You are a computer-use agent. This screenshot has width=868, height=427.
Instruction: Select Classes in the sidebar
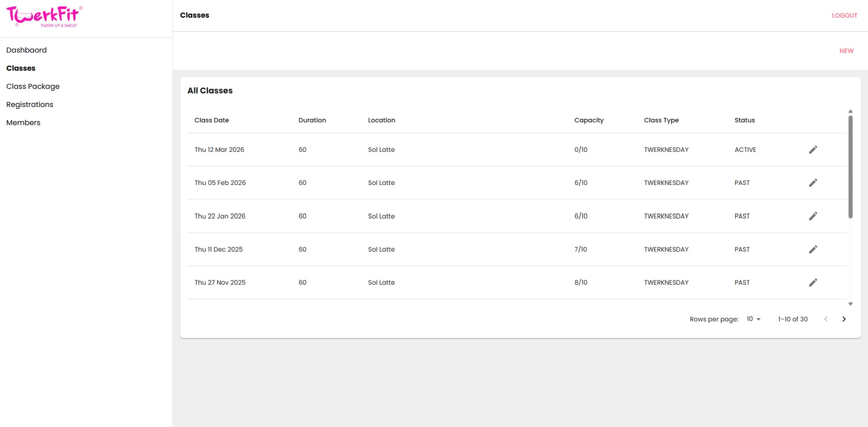21,68
